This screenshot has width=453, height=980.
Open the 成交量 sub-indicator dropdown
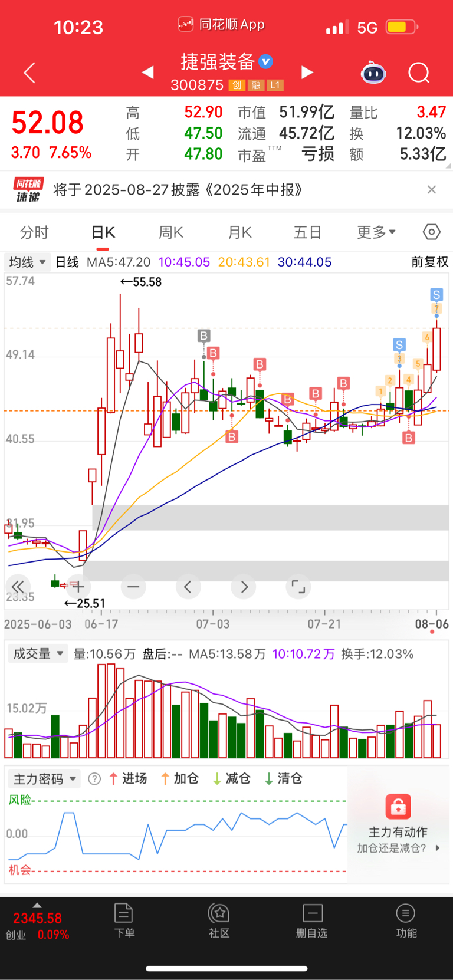(38, 654)
